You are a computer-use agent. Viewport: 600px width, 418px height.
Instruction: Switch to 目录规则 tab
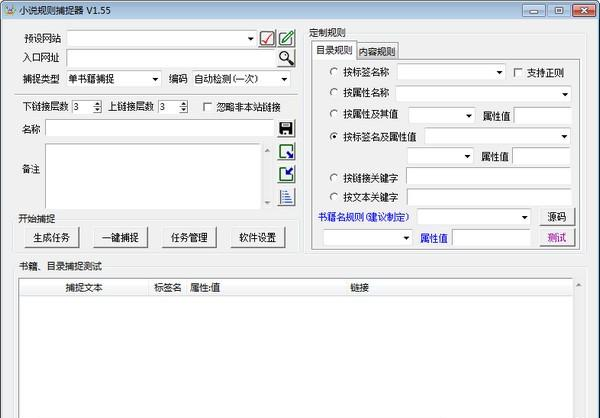coord(334,50)
